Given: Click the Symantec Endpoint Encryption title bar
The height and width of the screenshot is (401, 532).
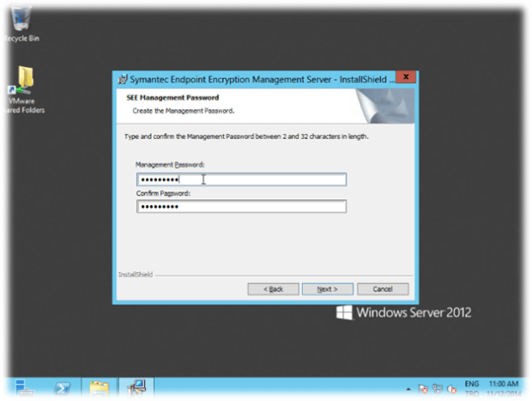Looking at the screenshot, I should (257, 78).
